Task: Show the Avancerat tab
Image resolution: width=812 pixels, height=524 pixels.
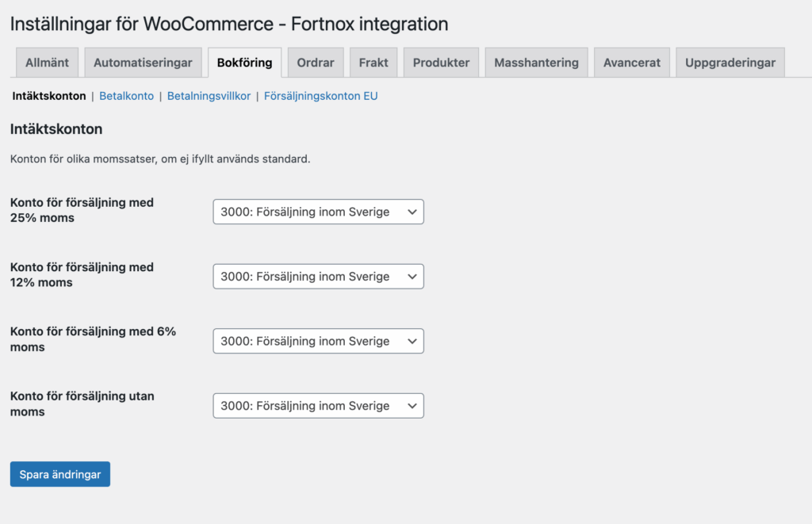Action: click(x=631, y=63)
